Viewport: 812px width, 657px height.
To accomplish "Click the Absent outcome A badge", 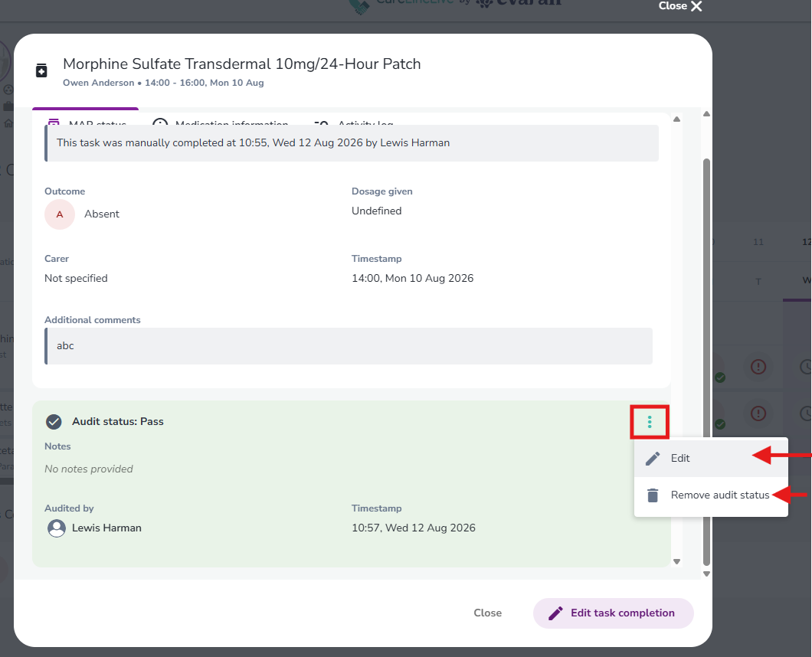I will (x=60, y=214).
